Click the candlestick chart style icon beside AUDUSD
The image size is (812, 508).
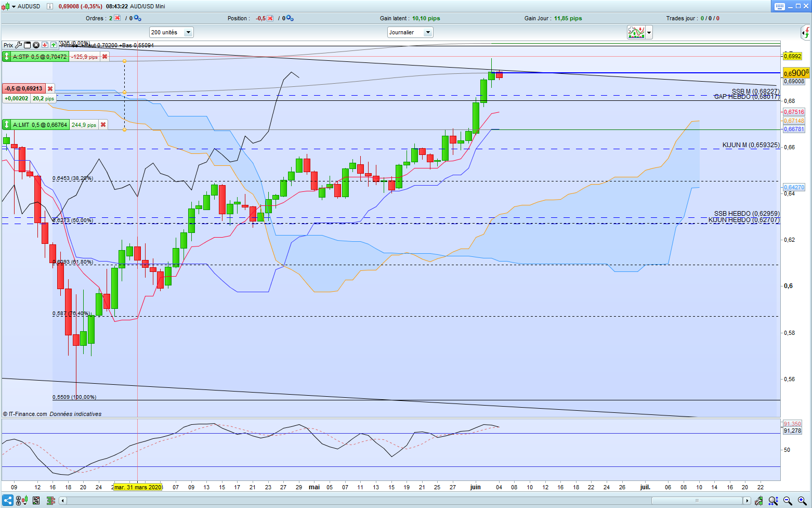coord(5,6)
